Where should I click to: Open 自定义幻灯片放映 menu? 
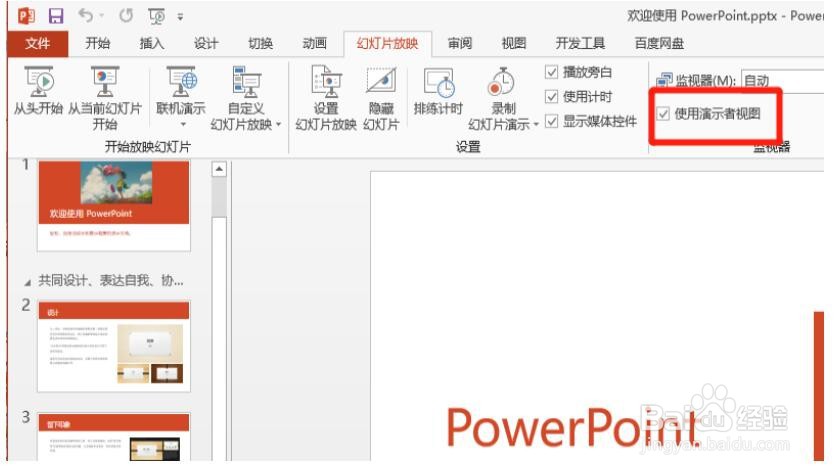coord(245,99)
